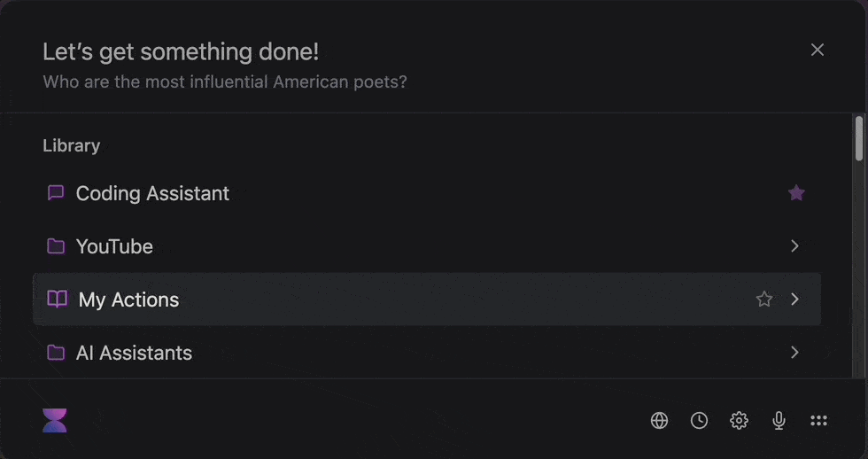868x459 pixels.
Task: Click the hourglass app logo
Action: tap(55, 421)
